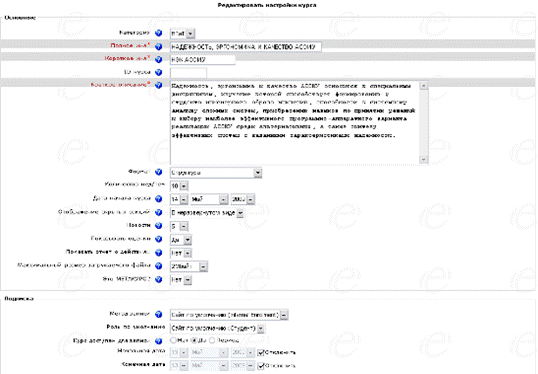Select the 'Да' enrolment radio button
The image size is (538, 374).
(x=194, y=340)
